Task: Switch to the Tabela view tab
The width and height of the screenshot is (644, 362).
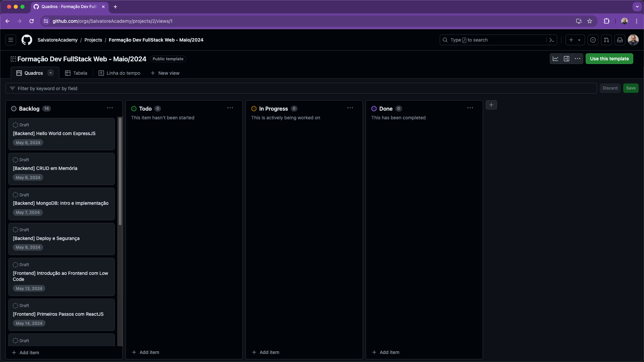Action: tap(76, 73)
